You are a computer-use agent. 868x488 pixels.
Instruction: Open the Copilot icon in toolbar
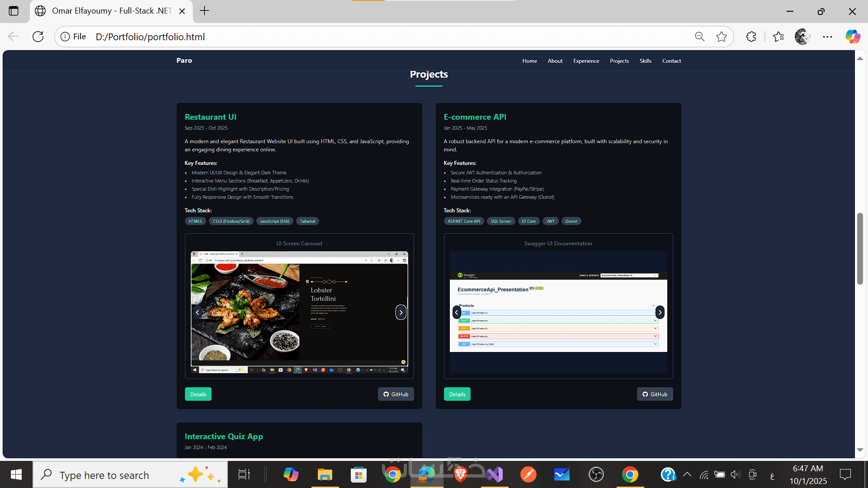point(853,37)
